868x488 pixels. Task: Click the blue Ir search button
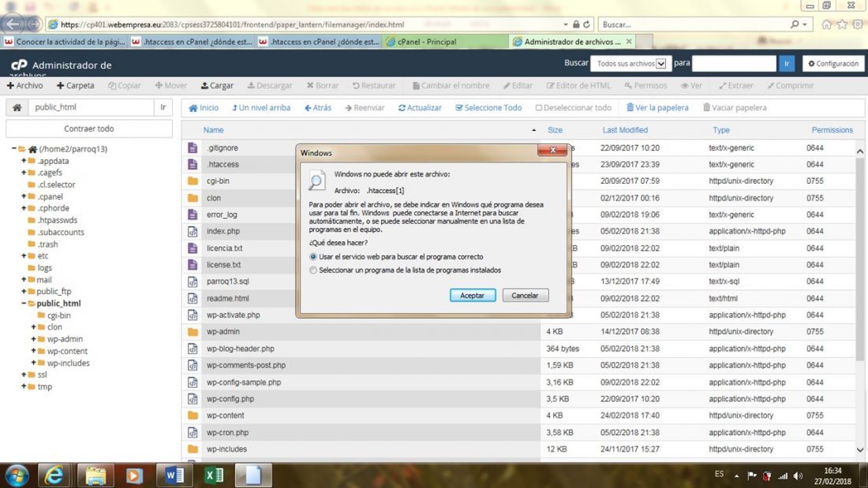(x=787, y=64)
